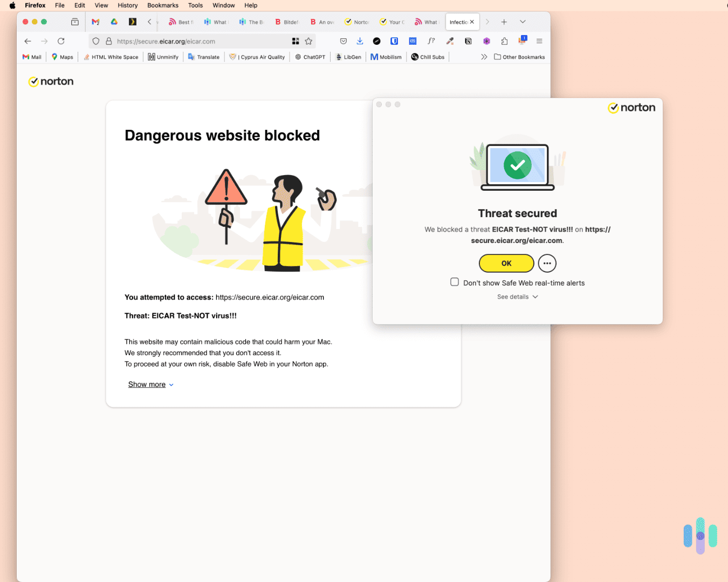Click the Bitdefender shield extension icon
This screenshot has height=582, width=728.
(394, 41)
